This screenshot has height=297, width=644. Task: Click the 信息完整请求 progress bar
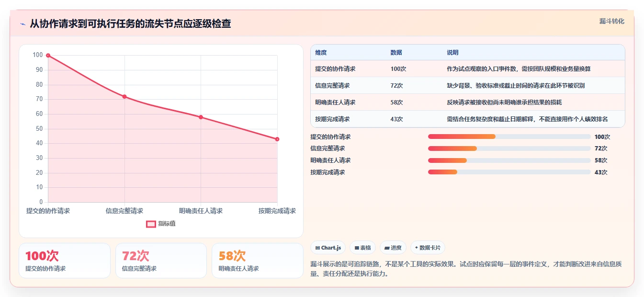[509, 148]
